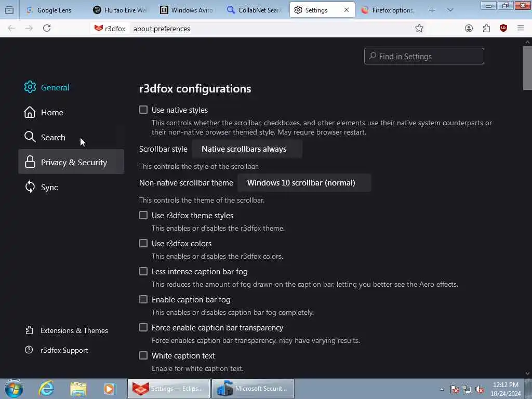This screenshot has height=399, width=532.
Task: Click the page vertical scrollbar thumb
Action: (x=527, y=68)
